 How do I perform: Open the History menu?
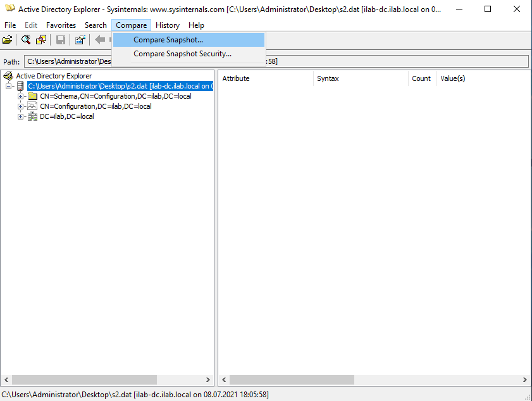167,25
